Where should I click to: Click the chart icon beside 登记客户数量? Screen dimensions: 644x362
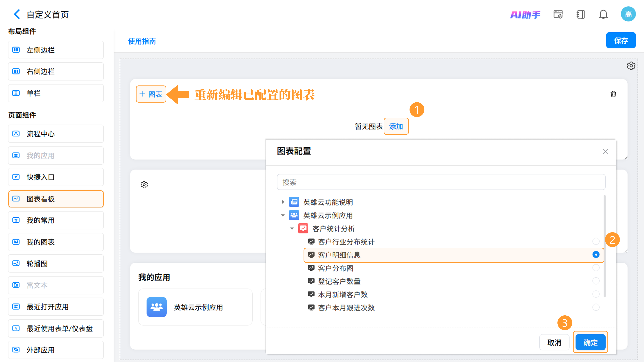[x=311, y=281]
